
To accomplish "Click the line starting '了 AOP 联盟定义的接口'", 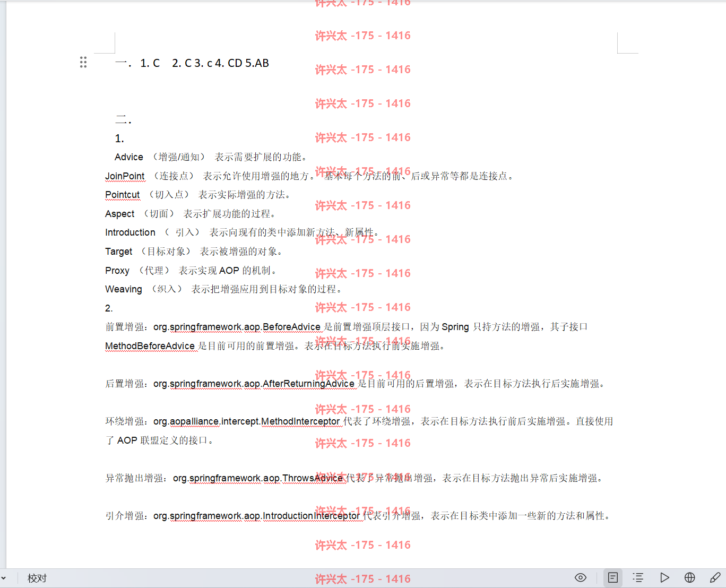I will [159, 440].
